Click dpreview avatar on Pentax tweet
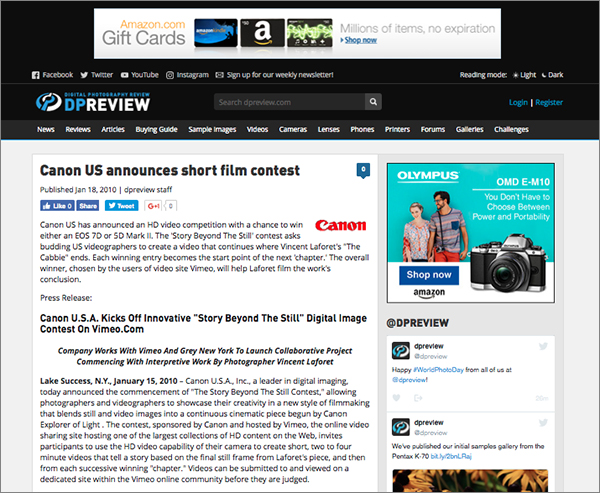This screenshot has height=493, width=600. coord(401,427)
